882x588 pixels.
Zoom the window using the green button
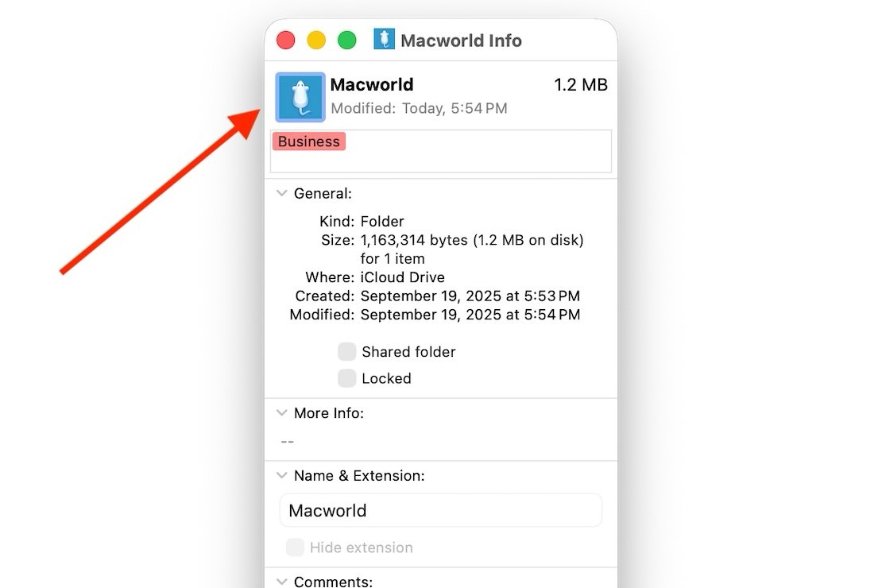point(347,41)
